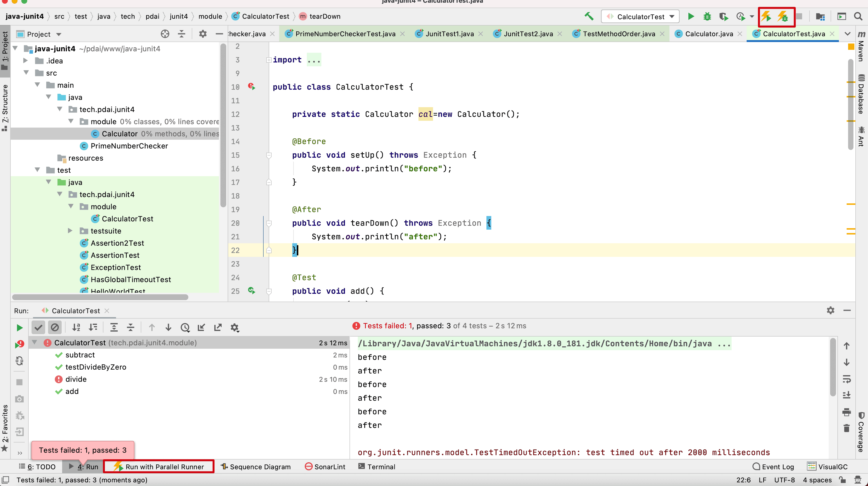Open Search Everywhere magnifier icon
Viewport: 868px width, 486px height.
[x=858, y=17]
